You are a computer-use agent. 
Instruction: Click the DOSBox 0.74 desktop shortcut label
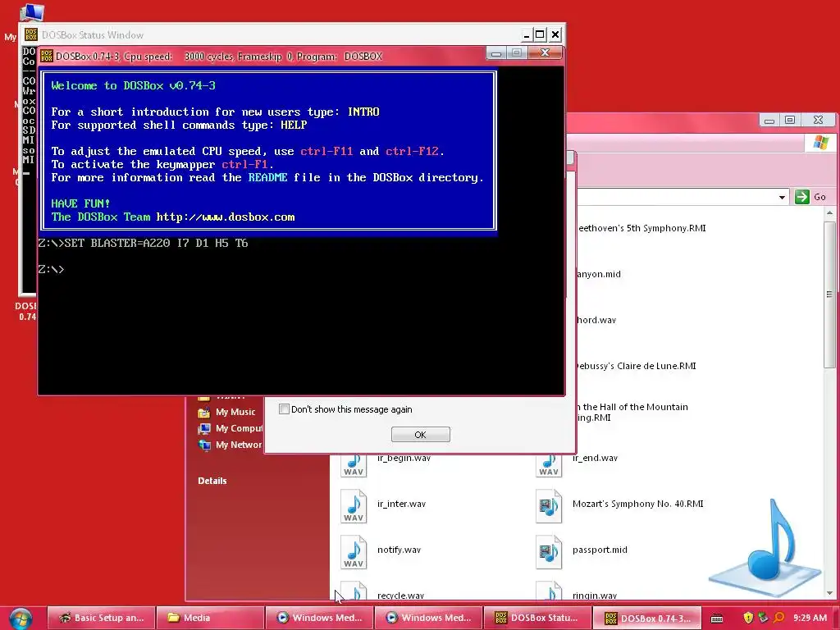point(25,311)
